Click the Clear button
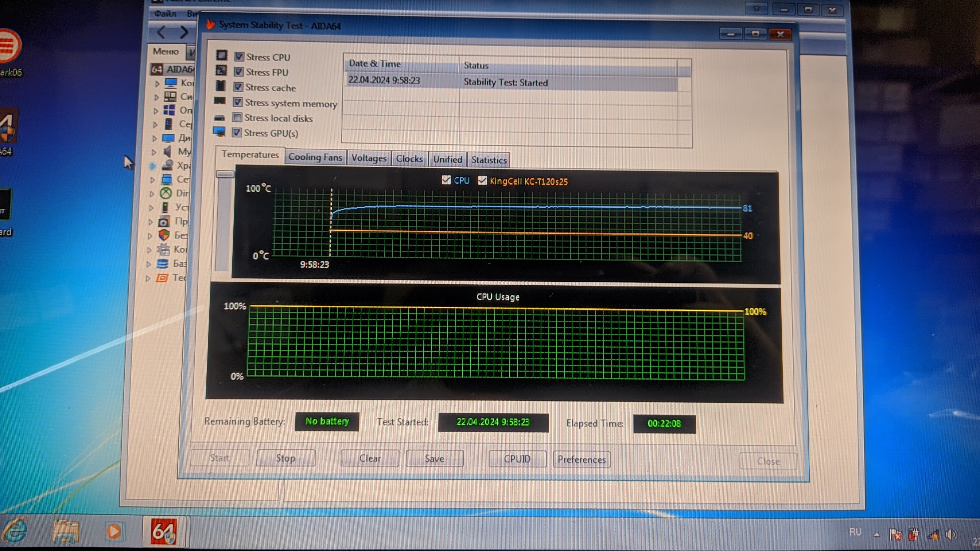 (x=370, y=458)
